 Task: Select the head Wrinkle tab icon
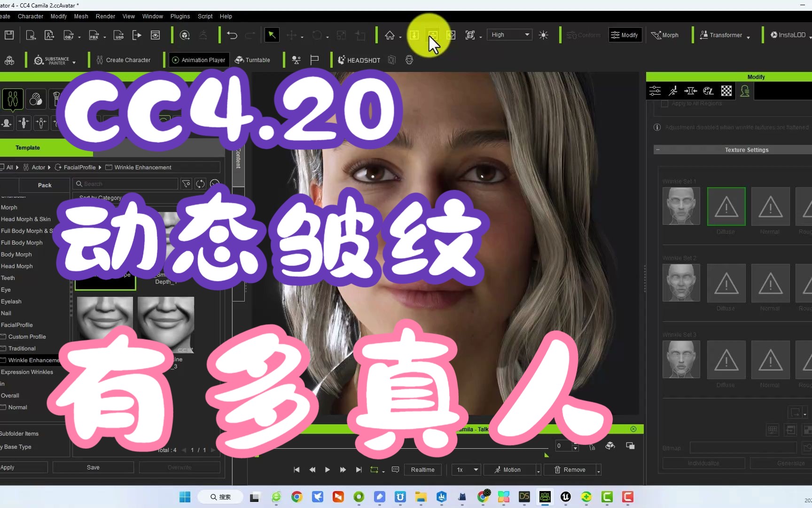tap(745, 91)
